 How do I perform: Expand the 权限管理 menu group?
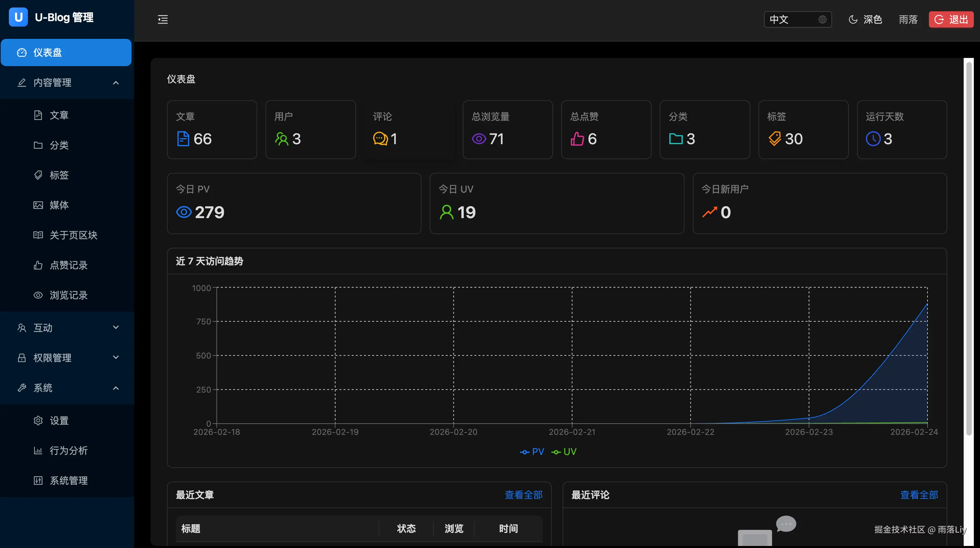67,358
